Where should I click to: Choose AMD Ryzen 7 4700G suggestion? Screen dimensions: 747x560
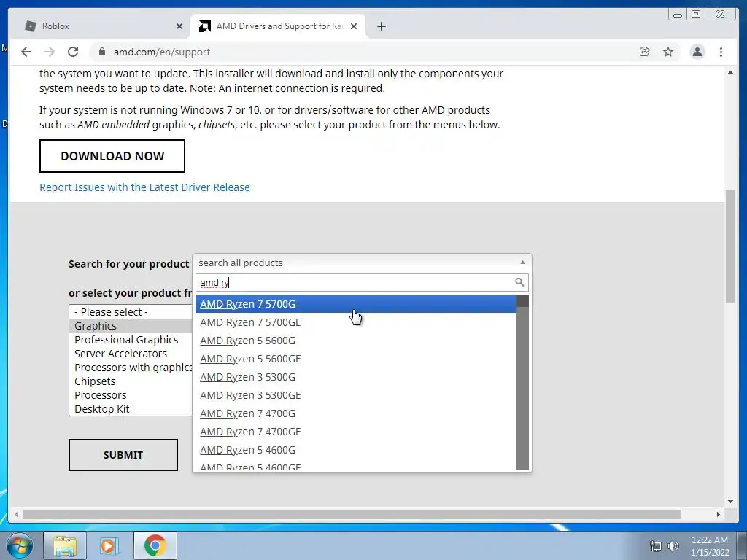[355, 413]
